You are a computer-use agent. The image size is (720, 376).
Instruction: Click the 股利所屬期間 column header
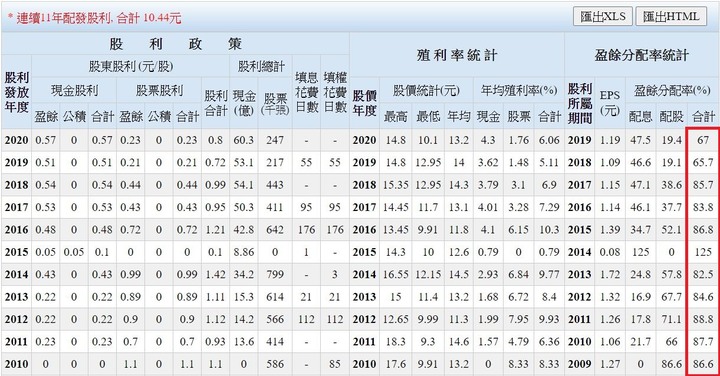click(x=579, y=103)
